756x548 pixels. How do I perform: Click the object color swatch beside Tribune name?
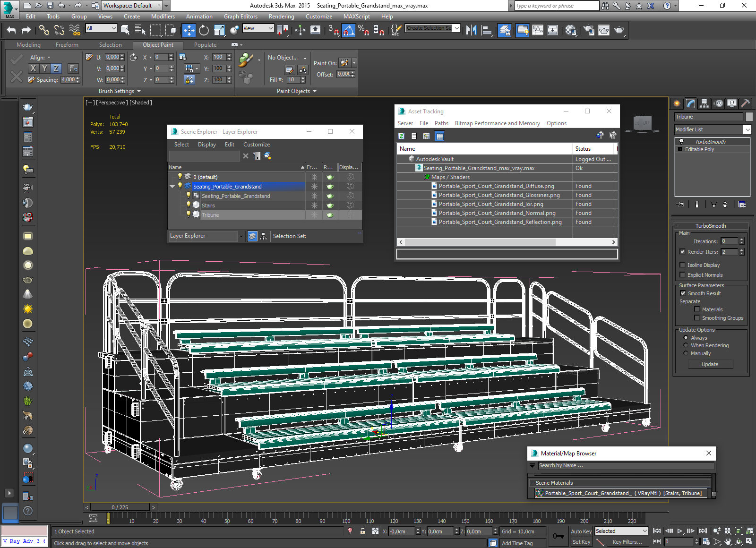tap(749, 117)
